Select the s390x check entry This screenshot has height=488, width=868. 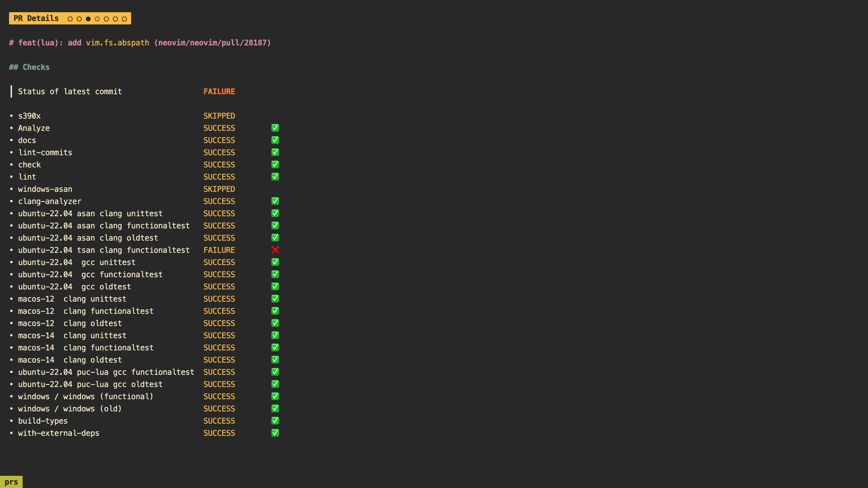[x=29, y=116]
